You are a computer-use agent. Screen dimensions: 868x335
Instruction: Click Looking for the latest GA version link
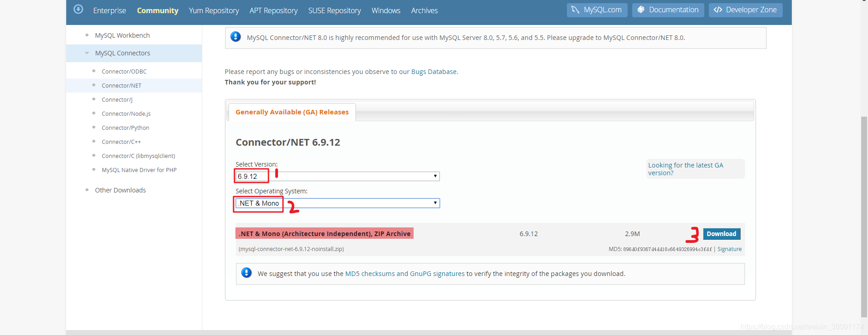686,169
